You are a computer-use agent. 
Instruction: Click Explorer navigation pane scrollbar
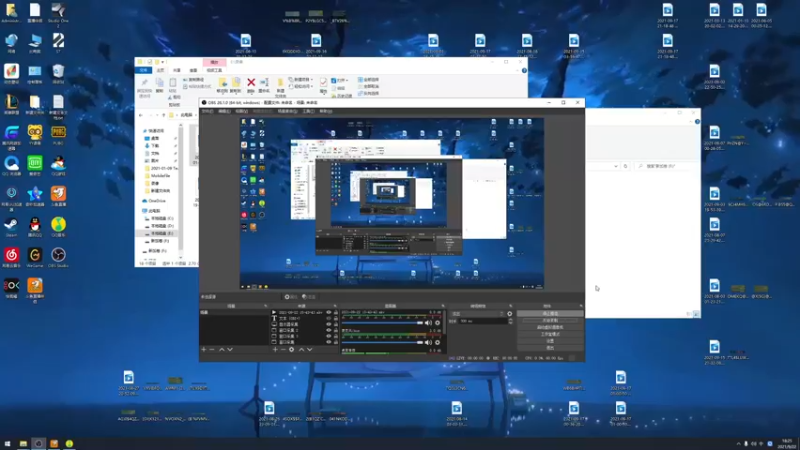click(x=181, y=191)
